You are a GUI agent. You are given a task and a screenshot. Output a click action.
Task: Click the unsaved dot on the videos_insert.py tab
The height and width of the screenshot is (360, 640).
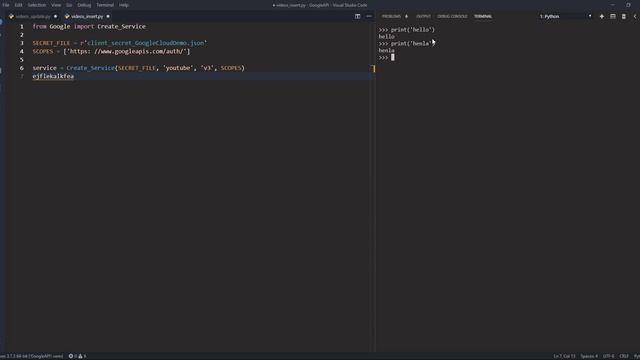coord(108,17)
